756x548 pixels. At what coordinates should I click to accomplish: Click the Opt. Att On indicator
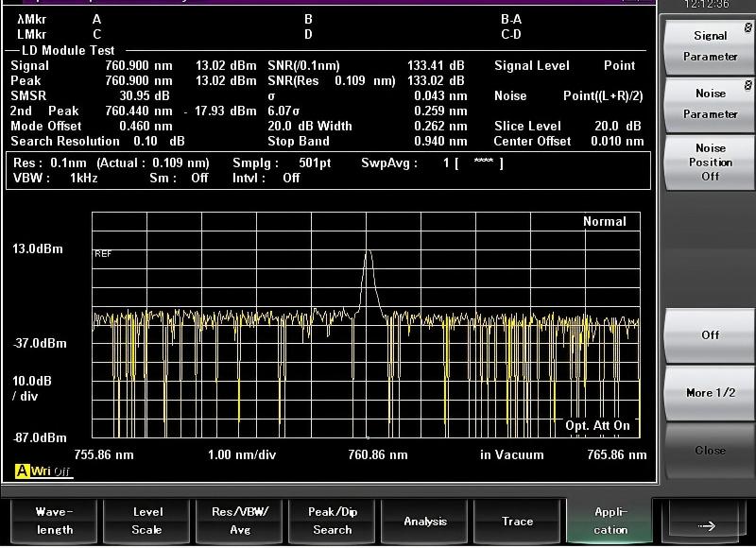tap(597, 425)
